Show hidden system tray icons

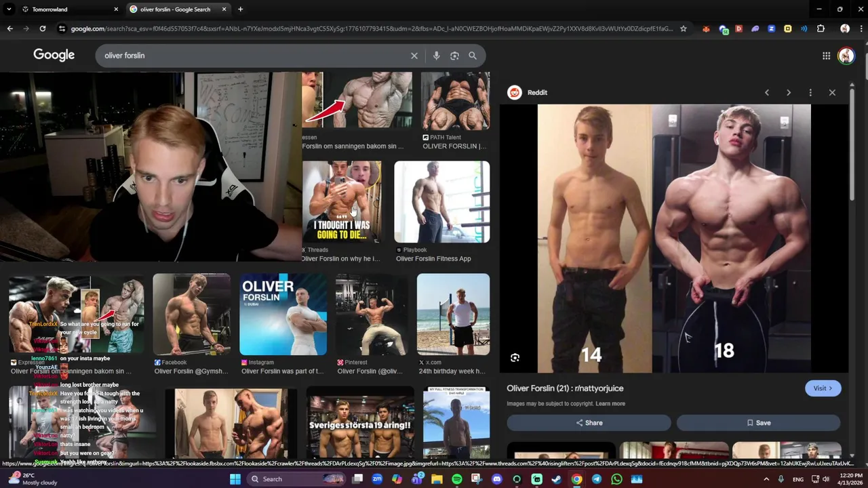point(767,479)
